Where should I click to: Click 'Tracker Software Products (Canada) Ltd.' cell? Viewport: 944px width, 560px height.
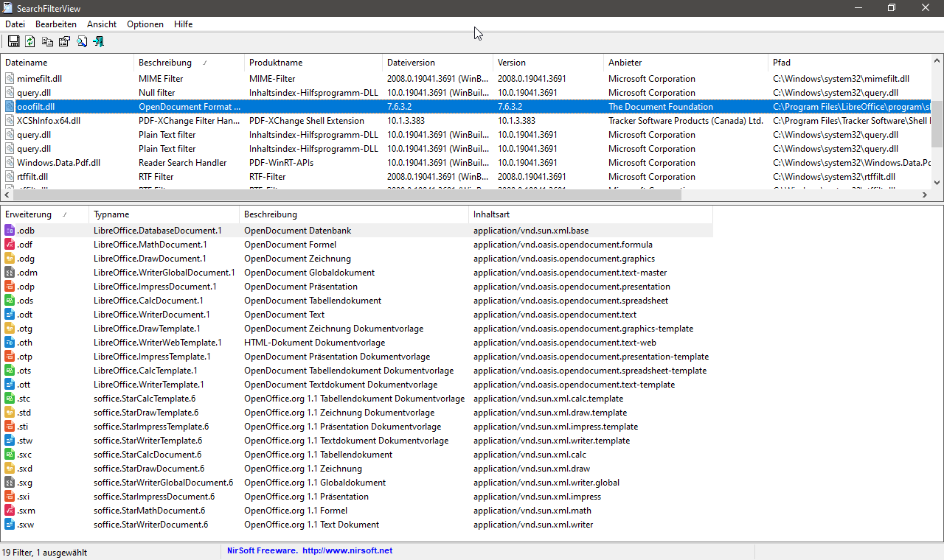click(686, 121)
